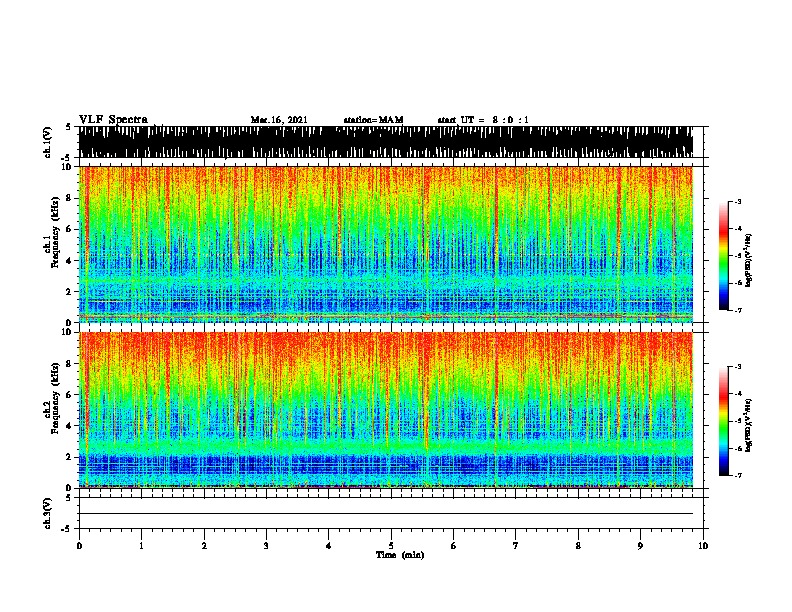792x612 pixels.
Task: Click the 6 kHz tick label on ch.1 frequency axis
Action: [x=70, y=229]
